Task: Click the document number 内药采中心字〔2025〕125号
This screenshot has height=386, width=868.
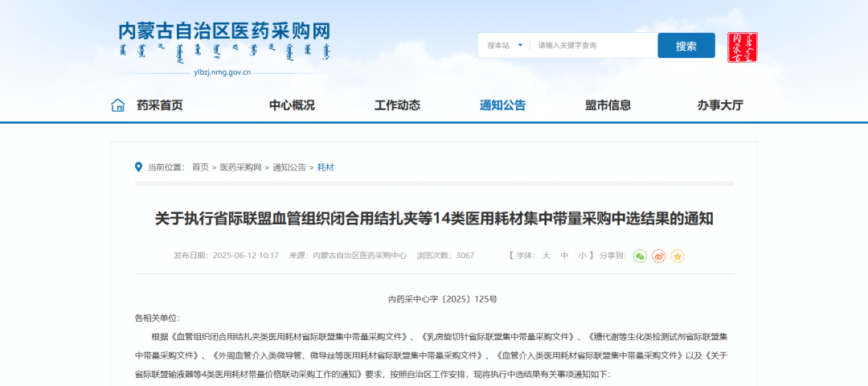Action: pos(442,299)
